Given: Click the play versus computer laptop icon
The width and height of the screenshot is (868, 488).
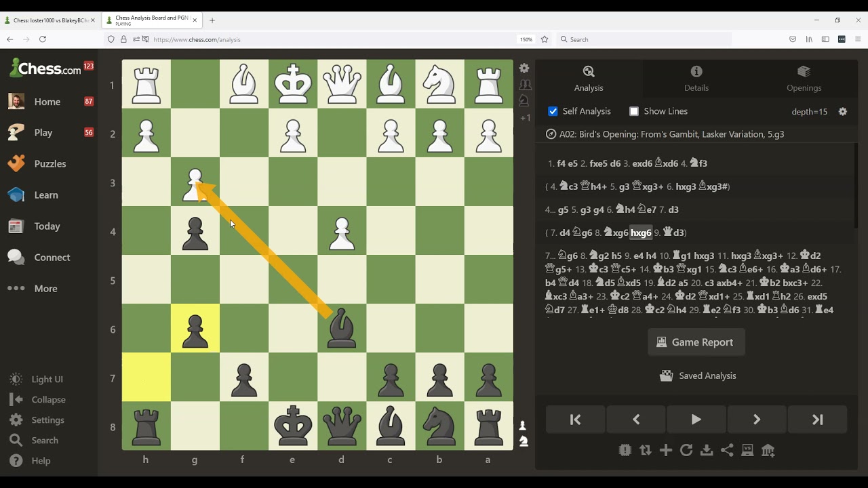Looking at the screenshot, I should (747, 450).
